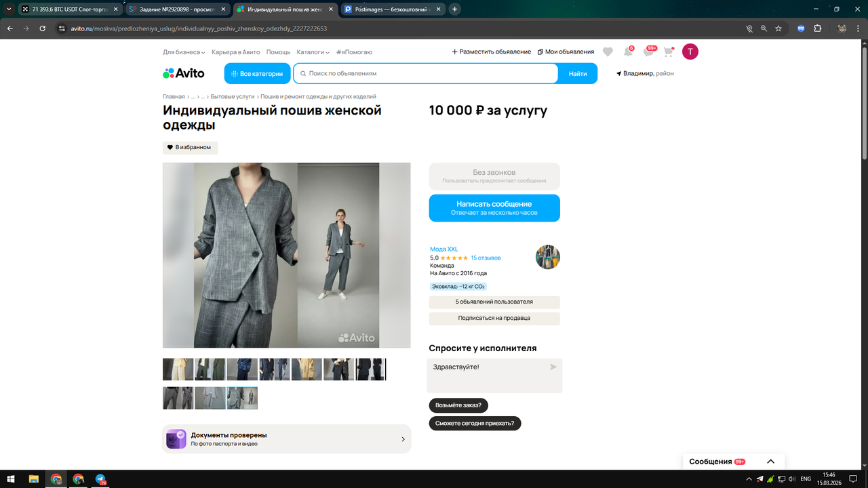Viewport: 868px width, 488px height.
Task: Toggle the "В избранном" favorite state
Action: pyautogui.click(x=190, y=147)
